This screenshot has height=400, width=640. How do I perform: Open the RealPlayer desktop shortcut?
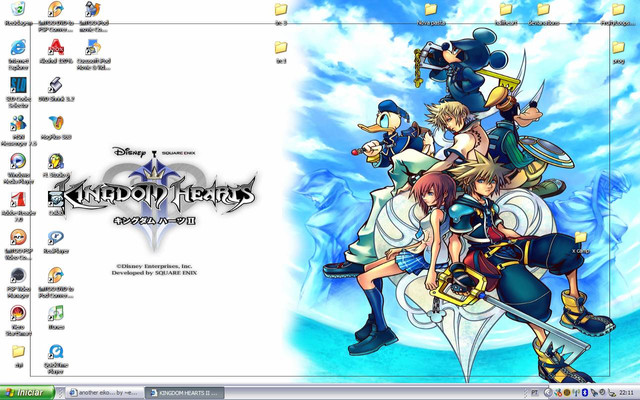pyautogui.click(x=56, y=239)
